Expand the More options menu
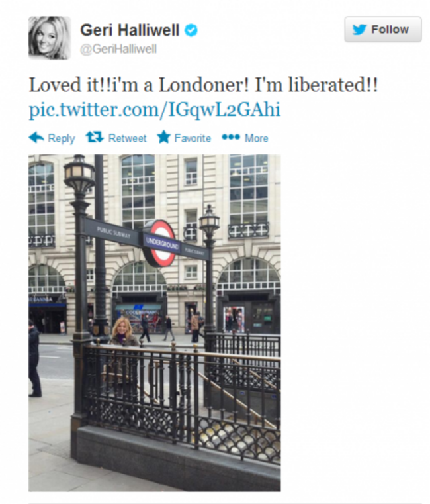The width and height of the screenshot is (430, 504). 256,138
